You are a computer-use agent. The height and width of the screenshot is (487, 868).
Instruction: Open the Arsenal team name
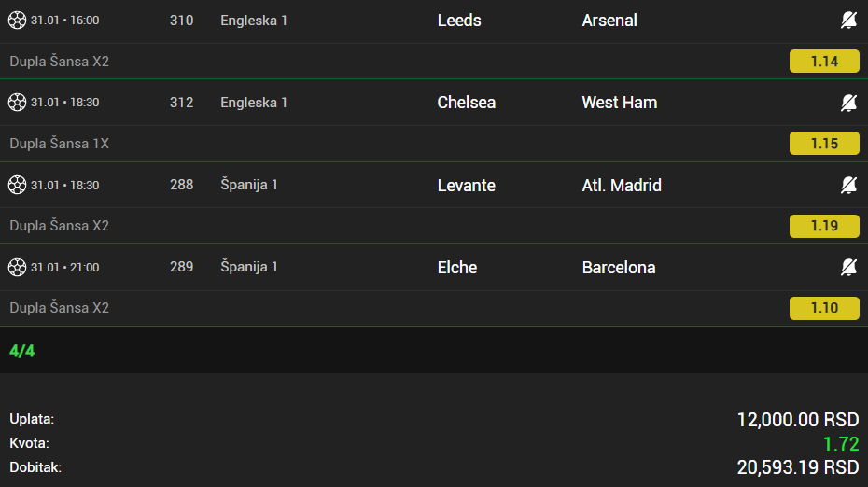click(x=609, y=21)
